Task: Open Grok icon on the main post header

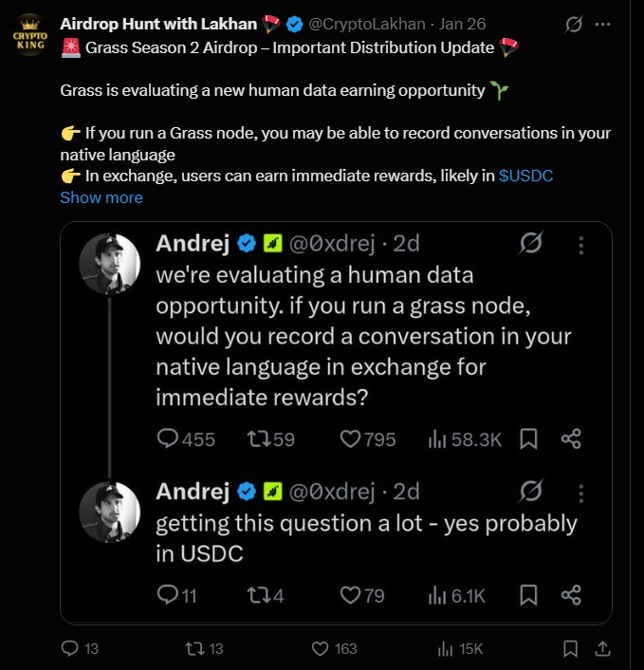Action: click(573, 24)
